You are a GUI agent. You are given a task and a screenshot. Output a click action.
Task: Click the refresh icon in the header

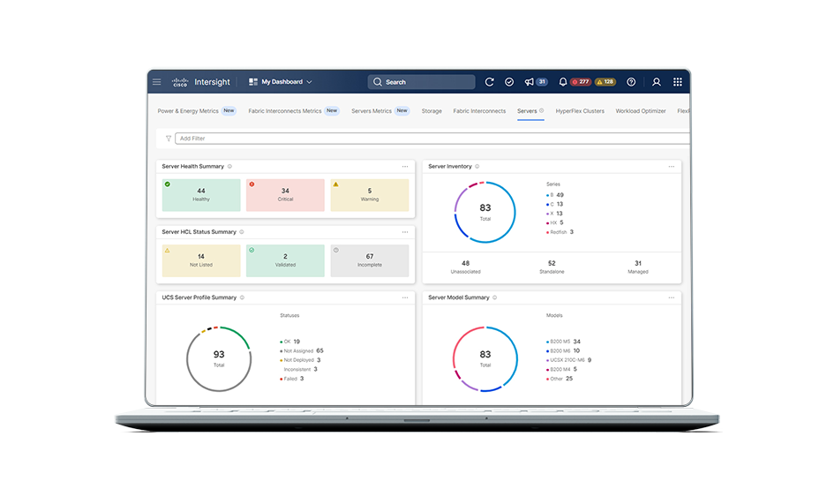(490, 82)
